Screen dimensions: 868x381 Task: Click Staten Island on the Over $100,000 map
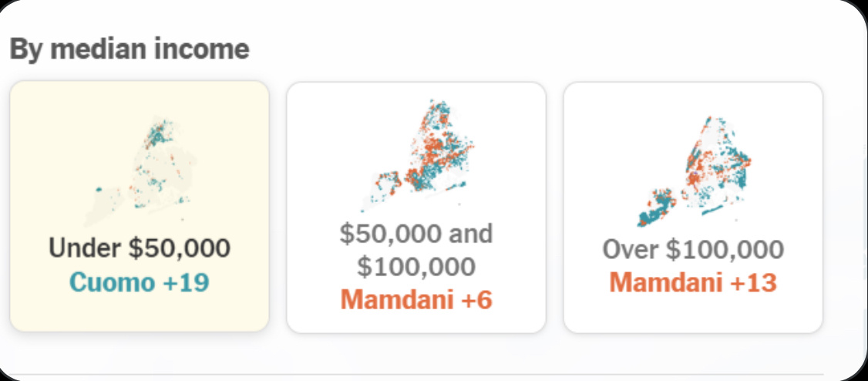click(x=656, y=208)
